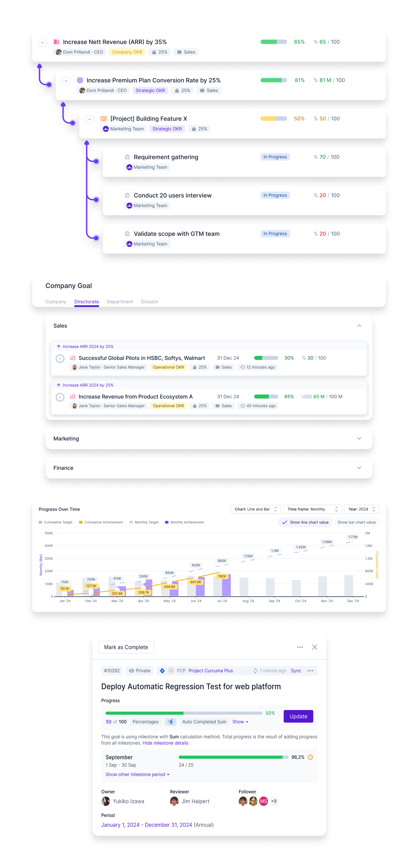418x868 pixels.
Task: Close the goal detail panel
Action: [315, 647]
